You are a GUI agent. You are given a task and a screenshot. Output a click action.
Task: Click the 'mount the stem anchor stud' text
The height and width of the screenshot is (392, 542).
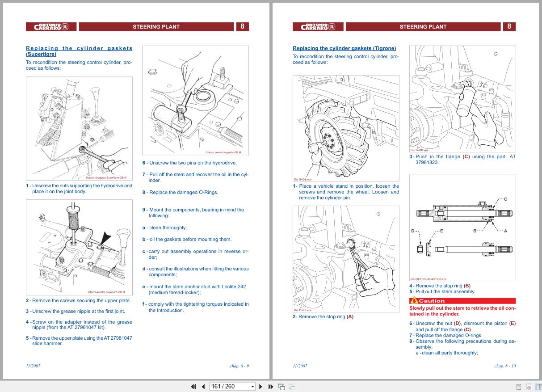[194, 290]
